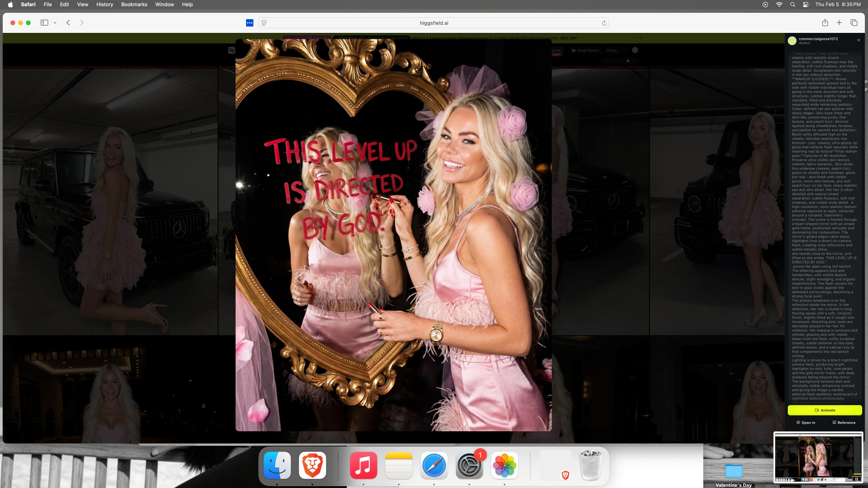This screenshot has width=868, height=488.
Task: Go back to previous page
Action: [x=68, y=23]
